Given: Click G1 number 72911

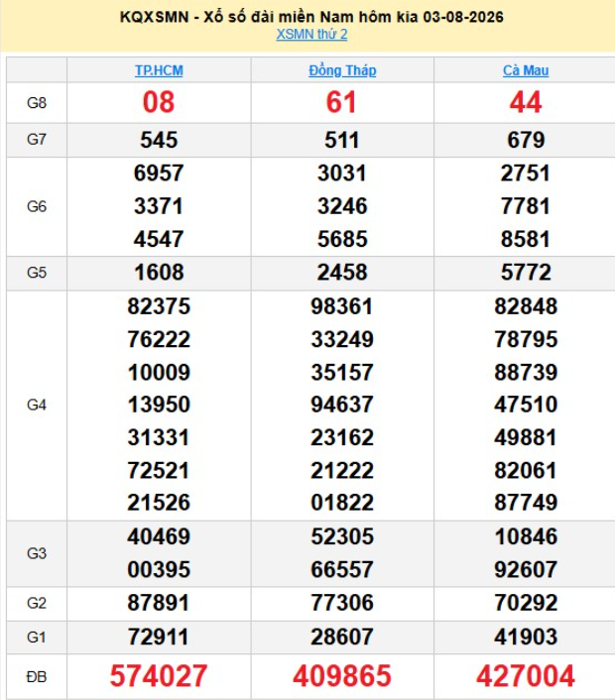Looking at the screenshot, I should (159, 638).
